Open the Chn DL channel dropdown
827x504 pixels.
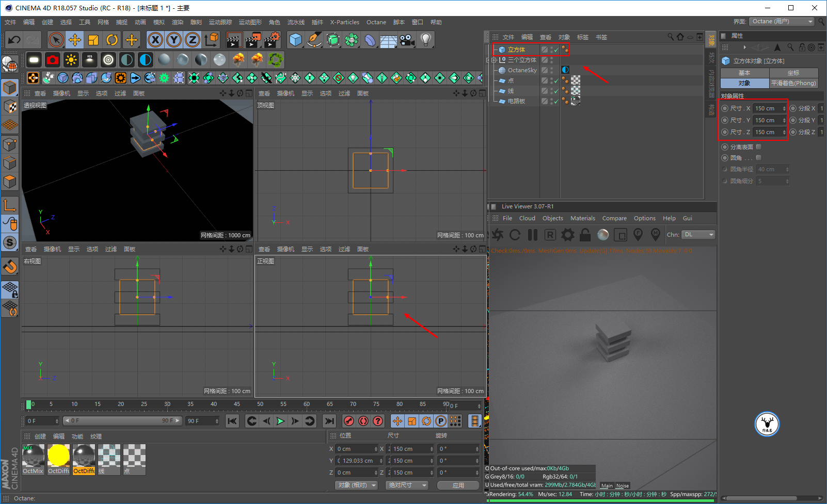698,235
